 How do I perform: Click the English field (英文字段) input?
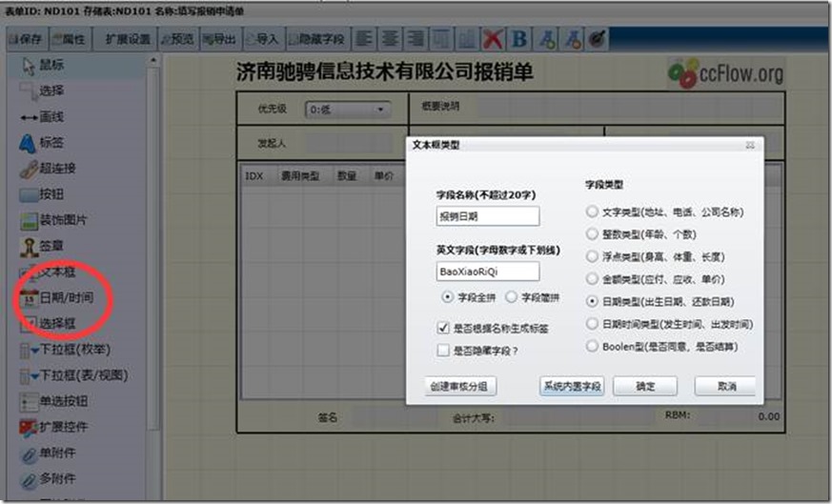click(x=488, y=272)
